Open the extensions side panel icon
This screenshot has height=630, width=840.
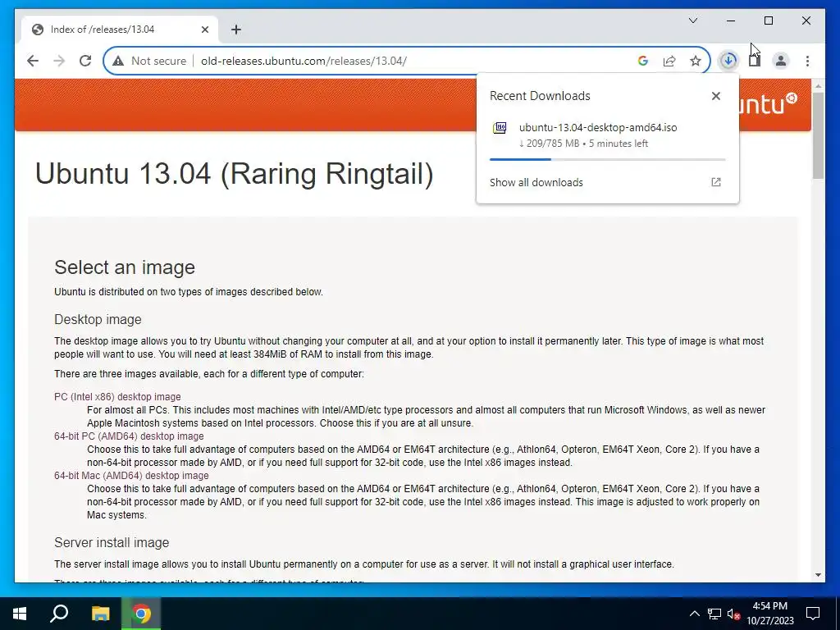click(755, 61)
